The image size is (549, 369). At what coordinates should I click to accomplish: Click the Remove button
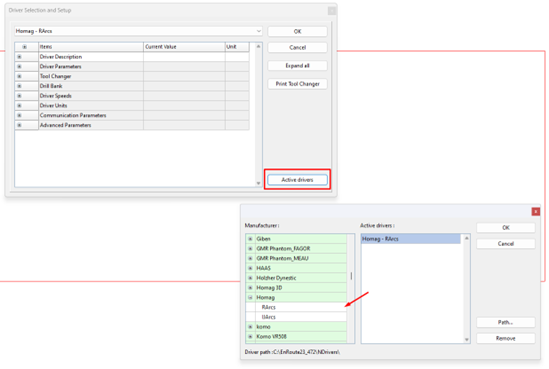pos(506,338)
